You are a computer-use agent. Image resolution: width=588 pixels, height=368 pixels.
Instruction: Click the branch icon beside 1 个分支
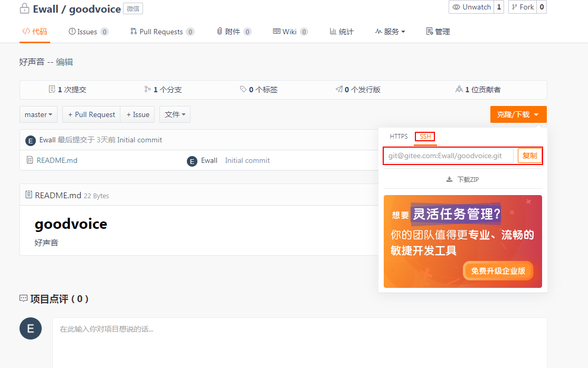(147, 89)
